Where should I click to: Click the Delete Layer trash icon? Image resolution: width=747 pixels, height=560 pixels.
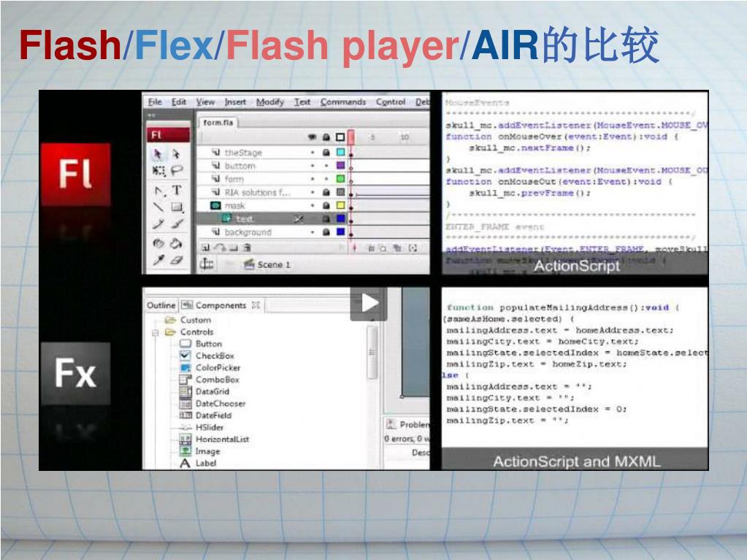point(247,248)
